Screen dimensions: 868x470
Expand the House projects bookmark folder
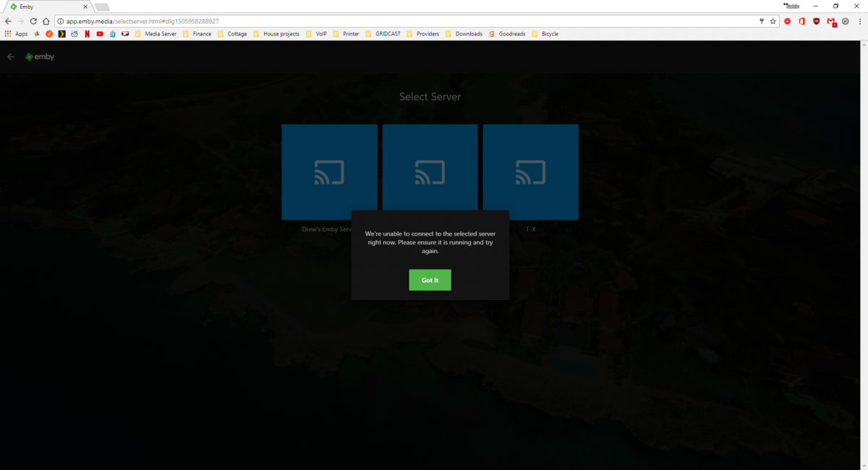[276, 34]
